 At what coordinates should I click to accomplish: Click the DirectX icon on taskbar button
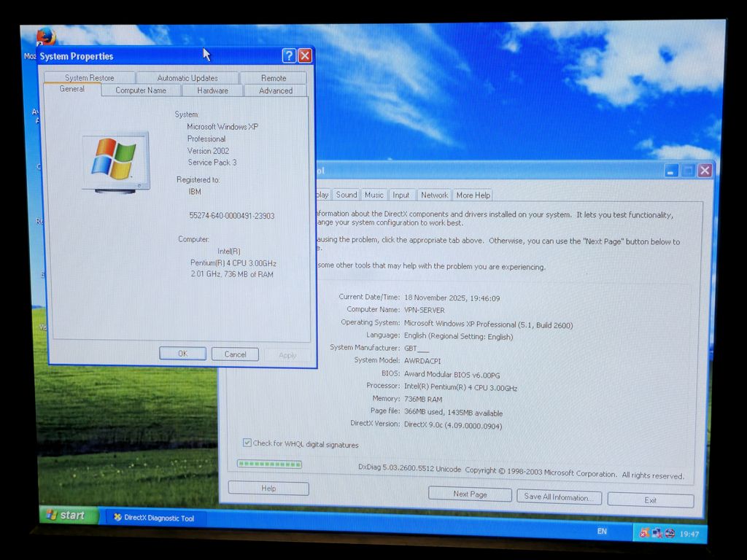pos(117,518)
